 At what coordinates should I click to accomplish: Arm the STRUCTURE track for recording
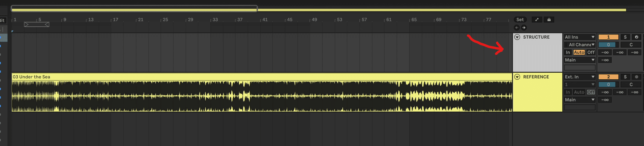(636, 37)
